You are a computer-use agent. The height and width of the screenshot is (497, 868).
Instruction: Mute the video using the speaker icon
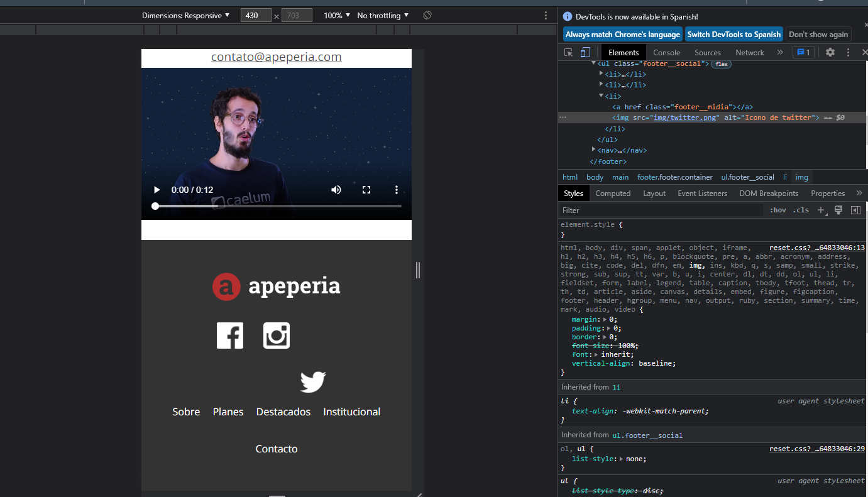click(x=336, y=190)
